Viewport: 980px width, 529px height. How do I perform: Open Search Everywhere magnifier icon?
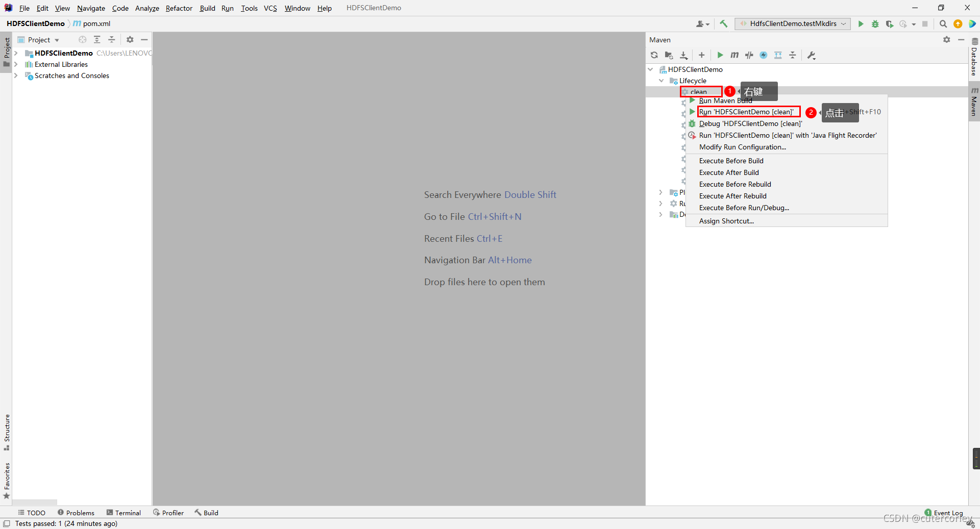943,23
